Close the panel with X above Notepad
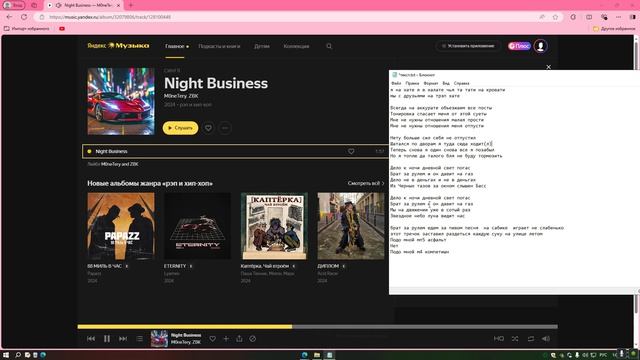This screenshot has width=640, height=360. (549, 67)
